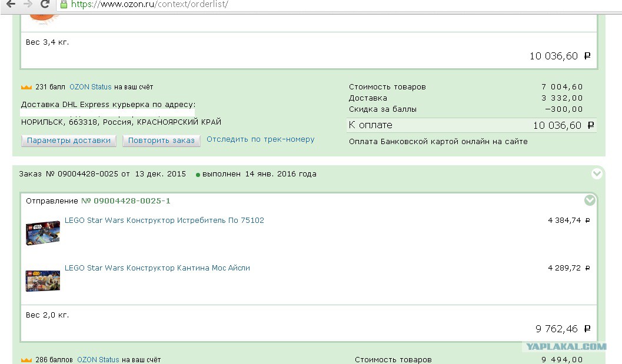Select Доставка DHL Express курьерка по адресу text

(108, 105)
